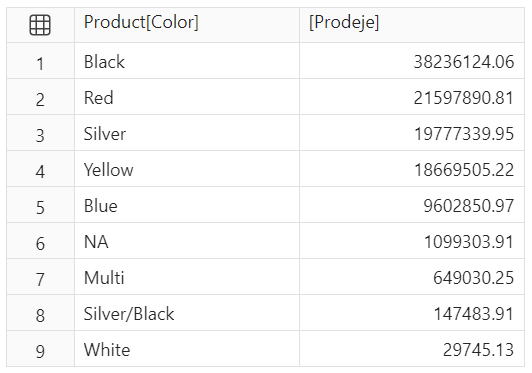Click the table grid icon in header
Screen dimensions: 532x373
pos(40,25)
